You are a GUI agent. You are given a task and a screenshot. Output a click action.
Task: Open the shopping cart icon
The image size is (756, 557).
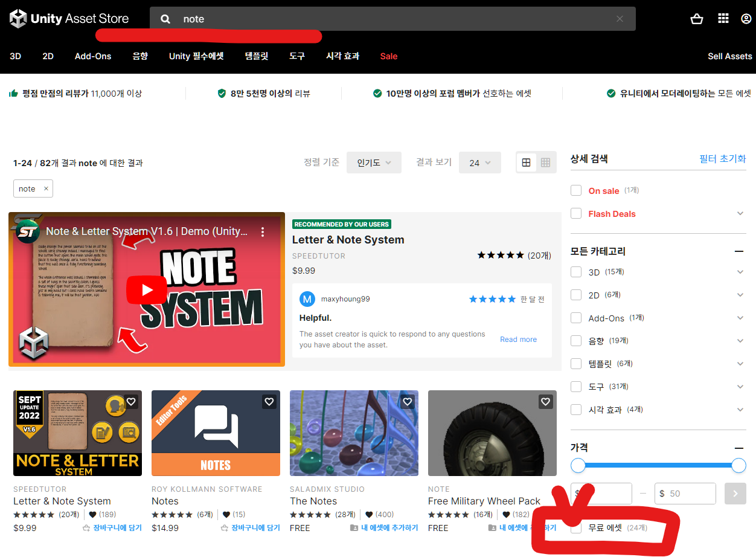697,19
